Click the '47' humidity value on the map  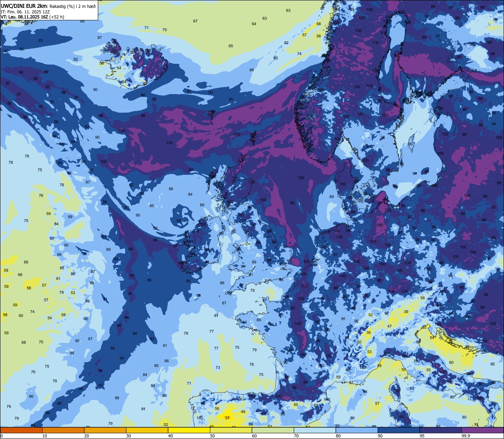pyautogui.click(x=389, y=326)
